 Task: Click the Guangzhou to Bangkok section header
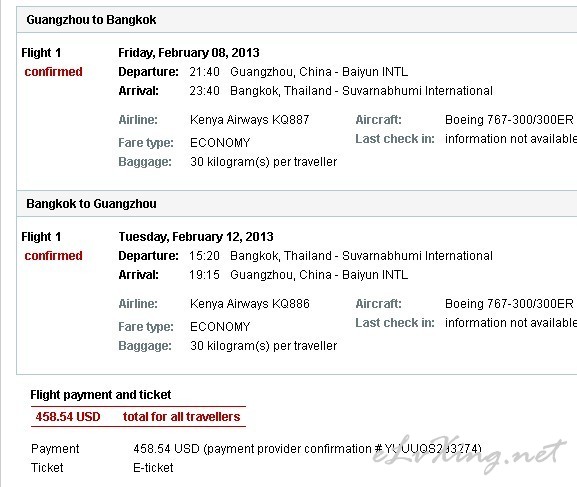click(x=91, y=20)
